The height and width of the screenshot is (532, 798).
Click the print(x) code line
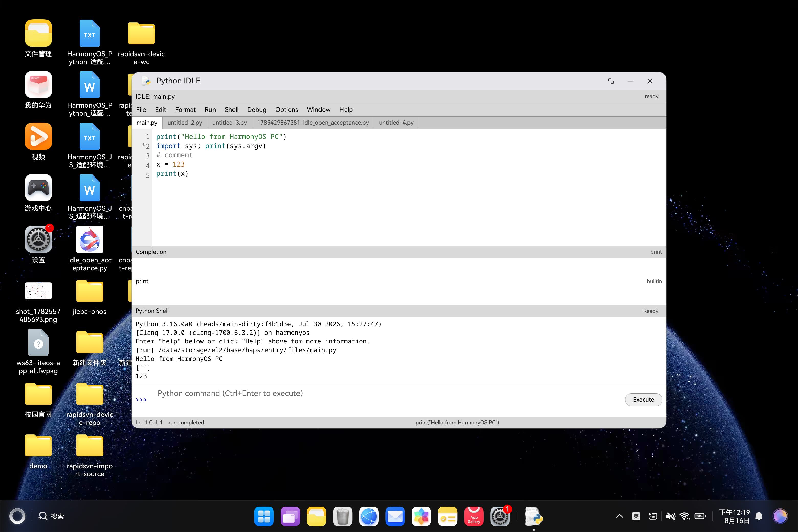point(172,173)
